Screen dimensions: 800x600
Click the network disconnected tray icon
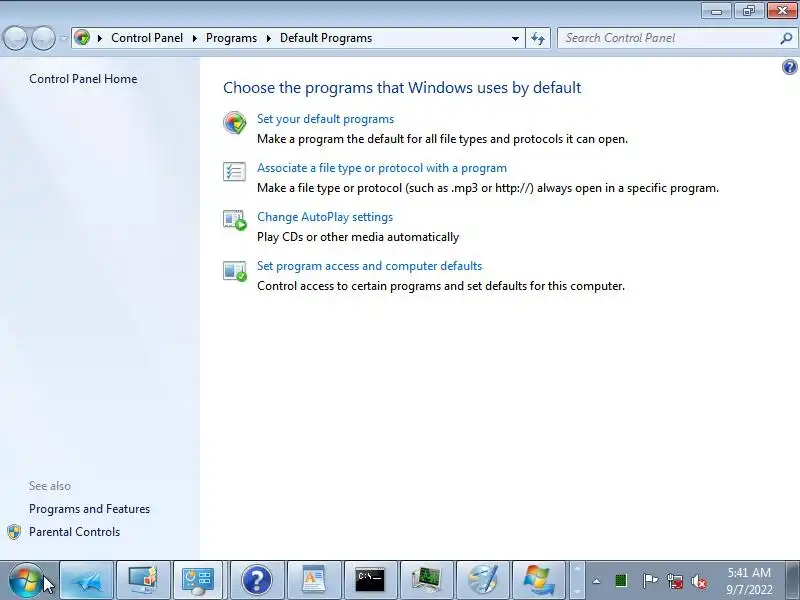tap(675, 581)
